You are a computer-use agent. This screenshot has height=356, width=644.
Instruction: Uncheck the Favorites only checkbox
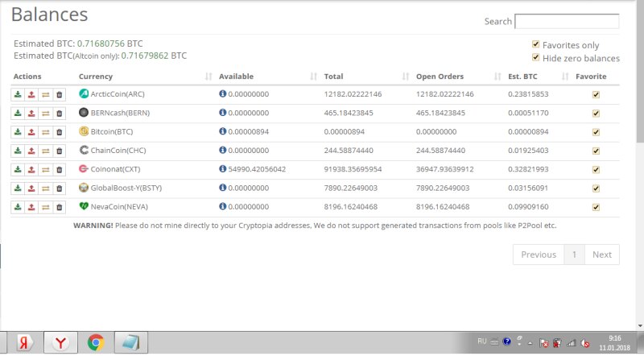pyautogui.click(x=536, y=45)
